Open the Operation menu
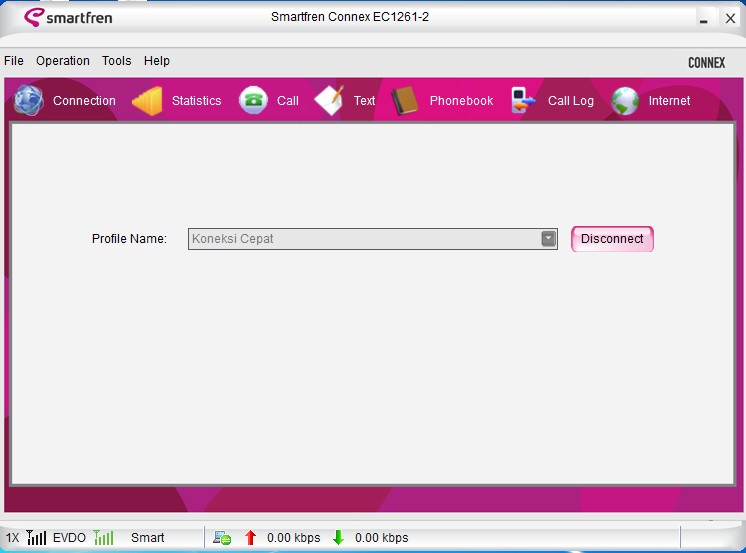The width and height of the screenshot is (746, 553). tap(63, 61)
